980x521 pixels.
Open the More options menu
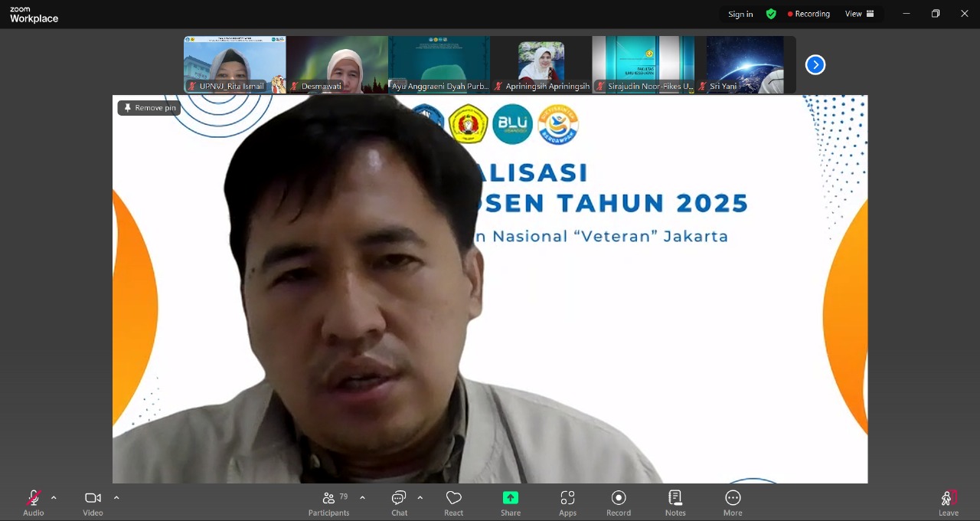tap(733, 503)
